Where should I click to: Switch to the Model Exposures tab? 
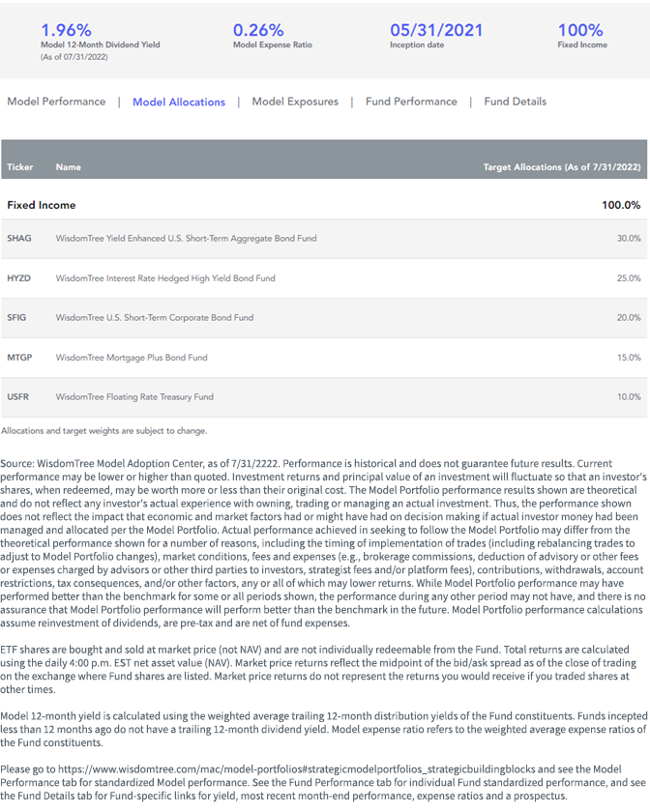point(295,101)
